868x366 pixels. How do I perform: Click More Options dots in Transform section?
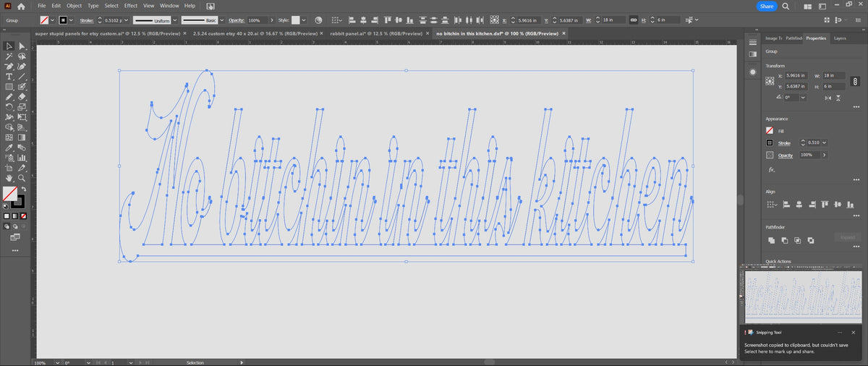[856, 107]
